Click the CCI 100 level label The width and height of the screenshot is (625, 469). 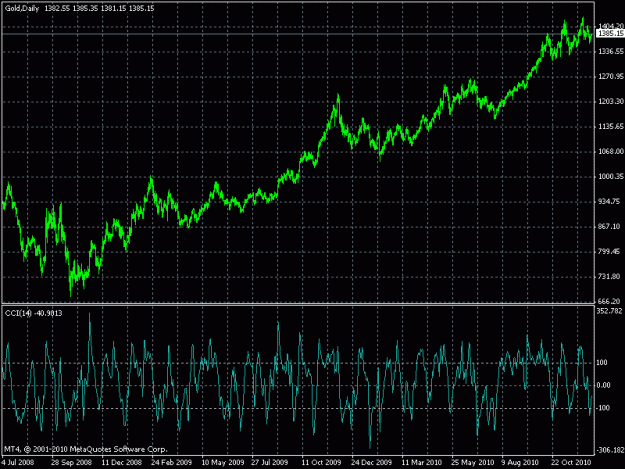tap(602, 363)
